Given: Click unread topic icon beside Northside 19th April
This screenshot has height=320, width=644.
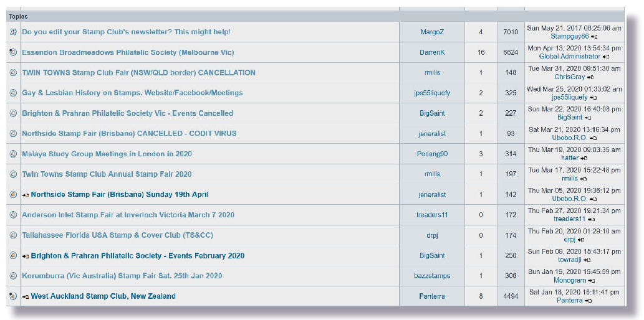Looking at the screenshot, I should tap(13, 194).
